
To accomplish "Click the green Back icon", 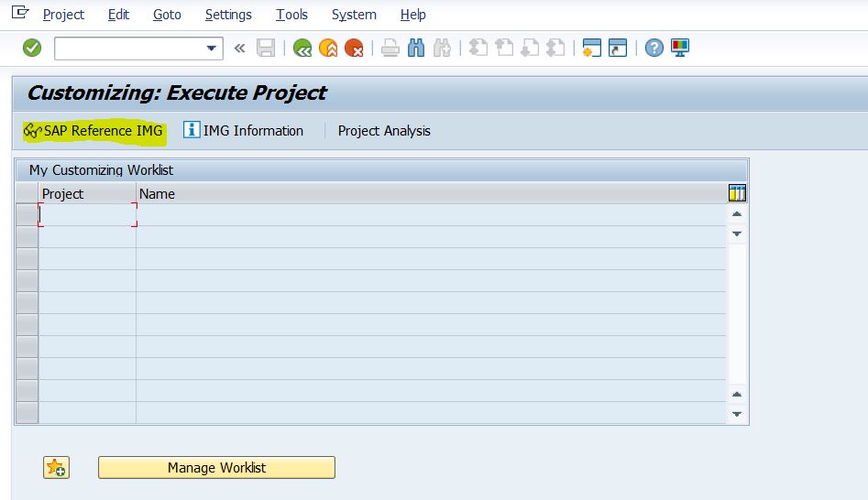I will pos(302,49).
